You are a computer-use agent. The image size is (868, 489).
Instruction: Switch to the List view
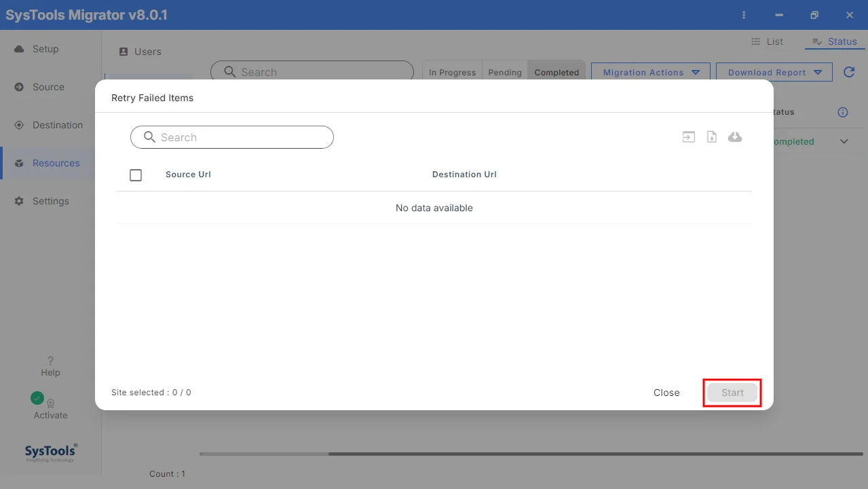(x=767, y=41)
